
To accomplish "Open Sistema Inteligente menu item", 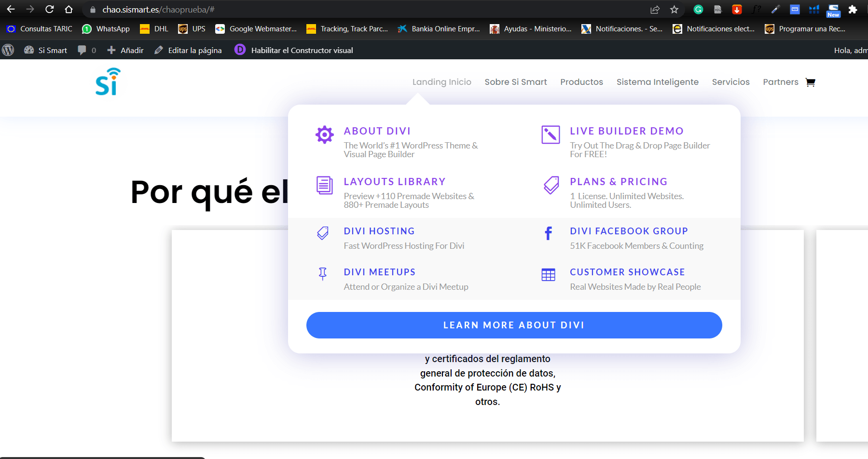I will click(x=657, y=82).
